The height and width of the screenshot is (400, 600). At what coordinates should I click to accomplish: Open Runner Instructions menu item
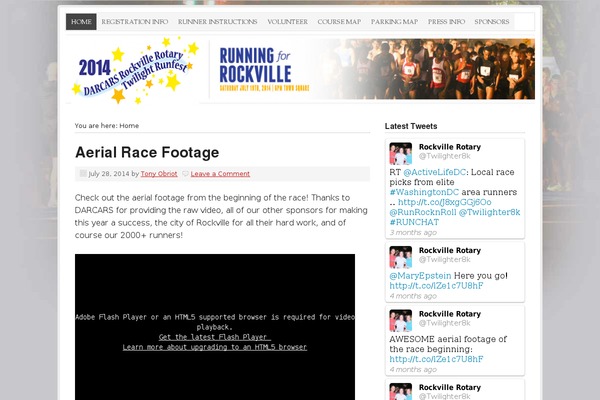[x=217, y=22]
